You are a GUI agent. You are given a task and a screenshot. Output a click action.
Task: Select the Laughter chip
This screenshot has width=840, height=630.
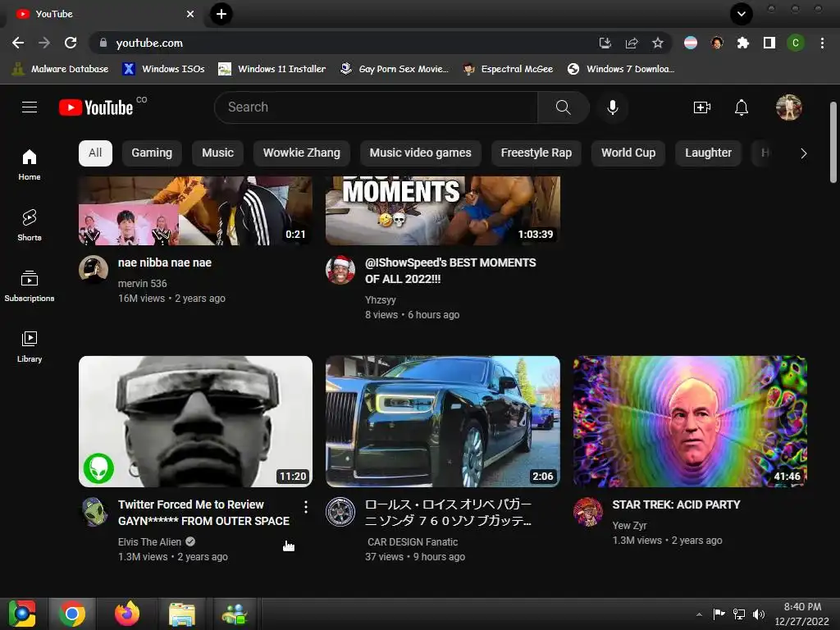(708, 153)
